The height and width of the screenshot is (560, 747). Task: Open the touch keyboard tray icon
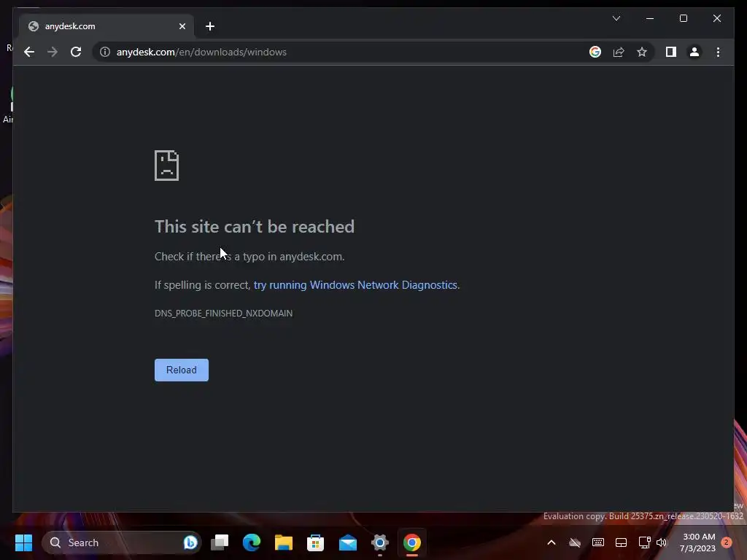click(x=598, y=542)
